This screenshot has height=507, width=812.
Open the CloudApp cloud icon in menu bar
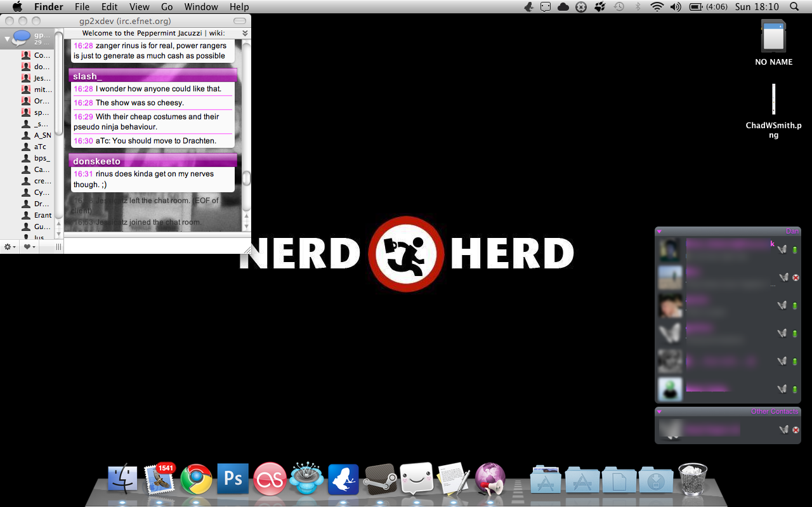563,7
